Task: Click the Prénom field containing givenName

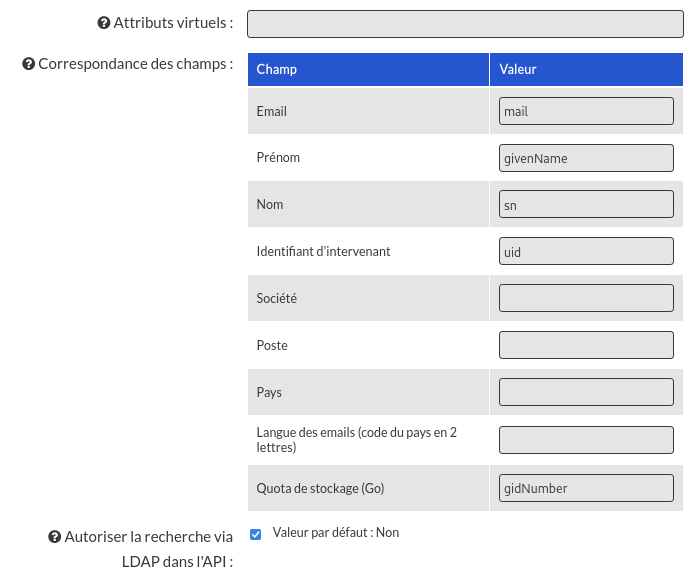Action: point(586,158)
